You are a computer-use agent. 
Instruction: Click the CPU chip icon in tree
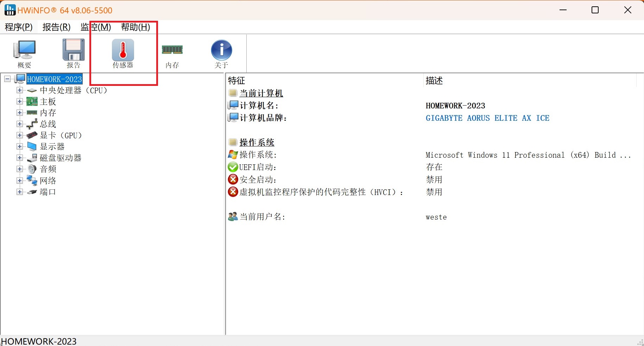[x=32, y=90]
